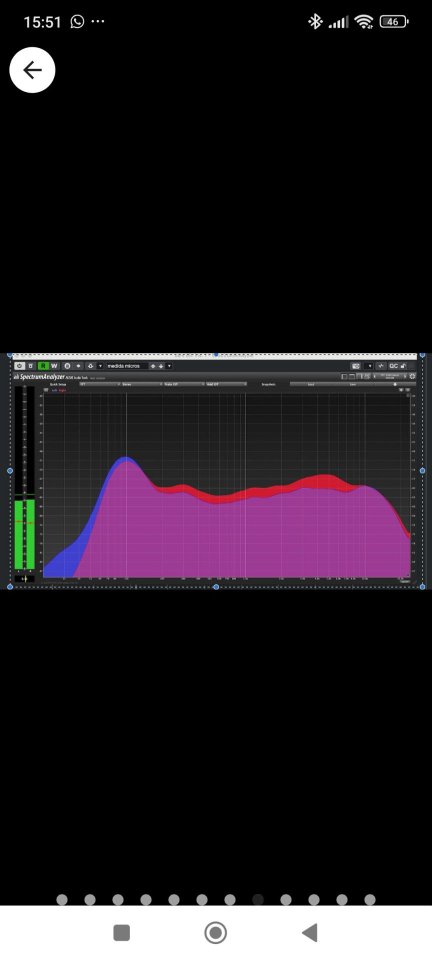
Task: Tap the Wi-Fi icon in the status bar
Action: (364, 22)
